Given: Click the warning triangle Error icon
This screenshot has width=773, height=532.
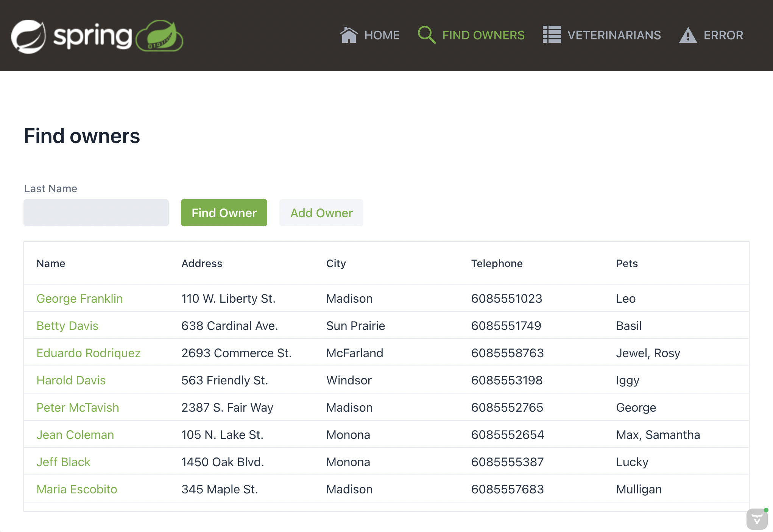Looking at the screenshot, I should pyautogui.click(x=688, y=36).
